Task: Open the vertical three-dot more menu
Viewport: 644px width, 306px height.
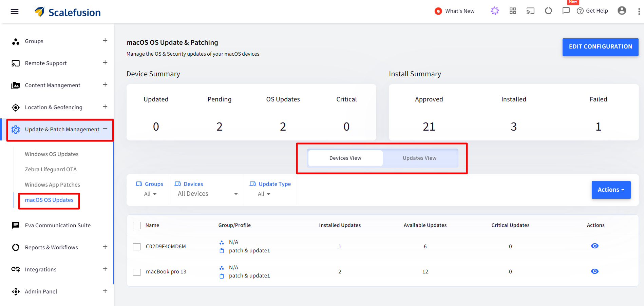Action: [x=639, y=12]
